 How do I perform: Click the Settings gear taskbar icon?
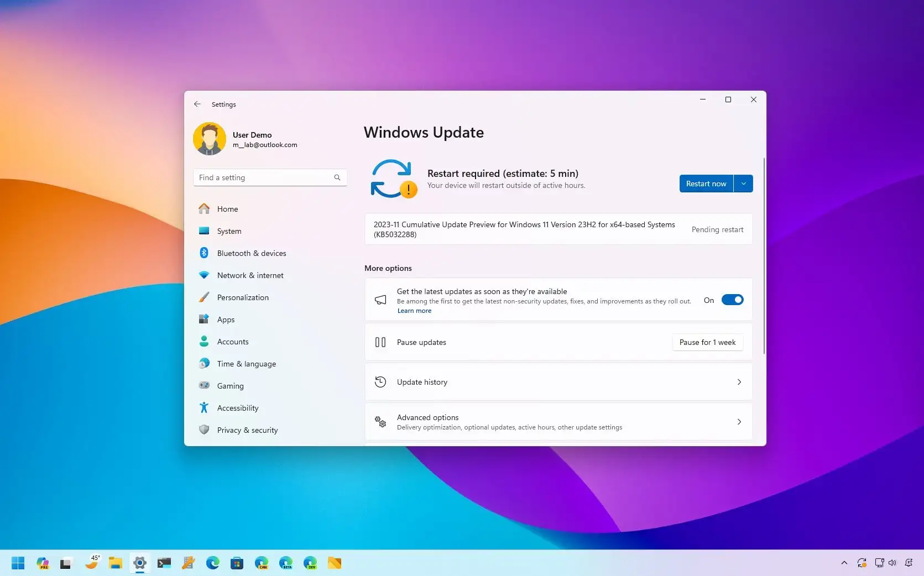pyautogui.click(x=140, y=563)
